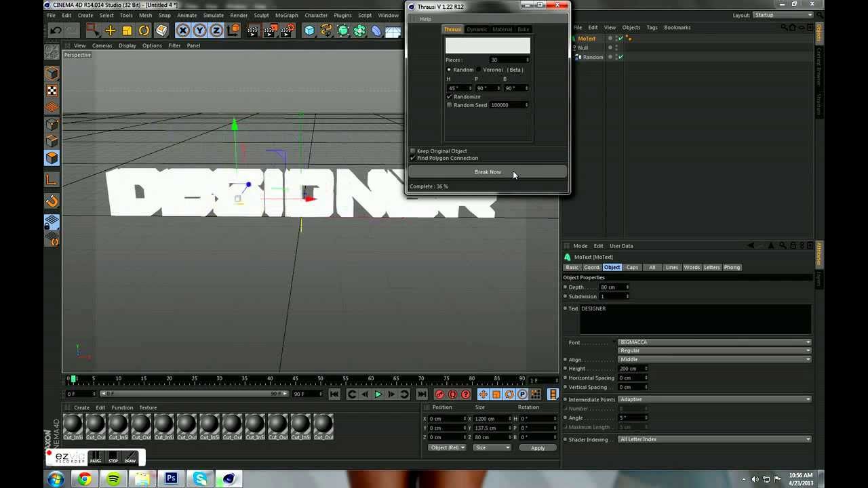The width and height of the screenshot is (868, 488).
Task: Open Intermediate Points Adaptive dropdown
Action: click(715, 399)
